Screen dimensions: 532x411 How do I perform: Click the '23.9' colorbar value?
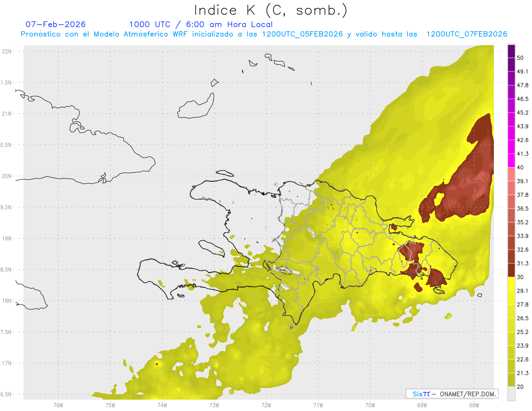click(523, 346)
